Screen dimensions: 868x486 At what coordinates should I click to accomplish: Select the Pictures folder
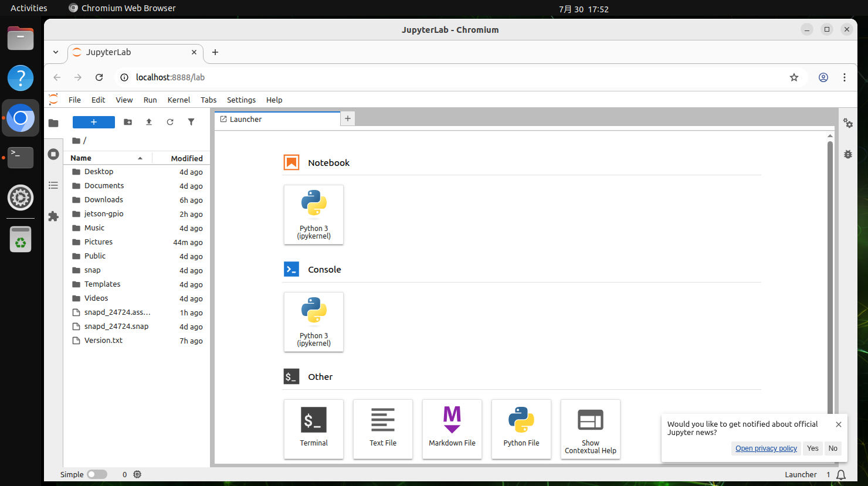[x=137, y=242]
